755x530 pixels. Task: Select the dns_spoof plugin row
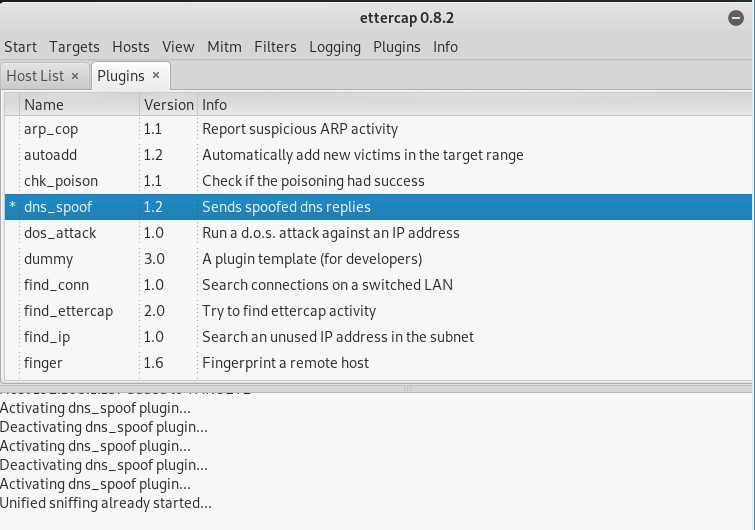pos(378,207)
